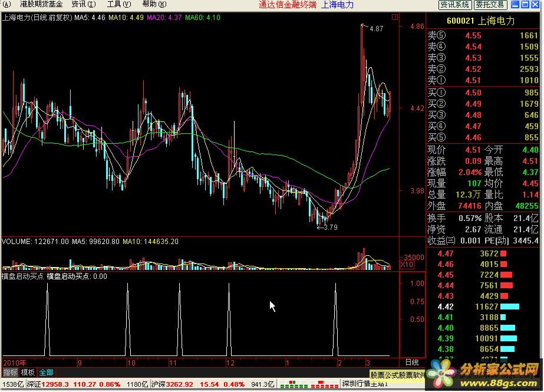This screenshot has width=544, height=392.
Task: Select the 模板 tab
Action: pyautogui.click(x=28, y=373)
